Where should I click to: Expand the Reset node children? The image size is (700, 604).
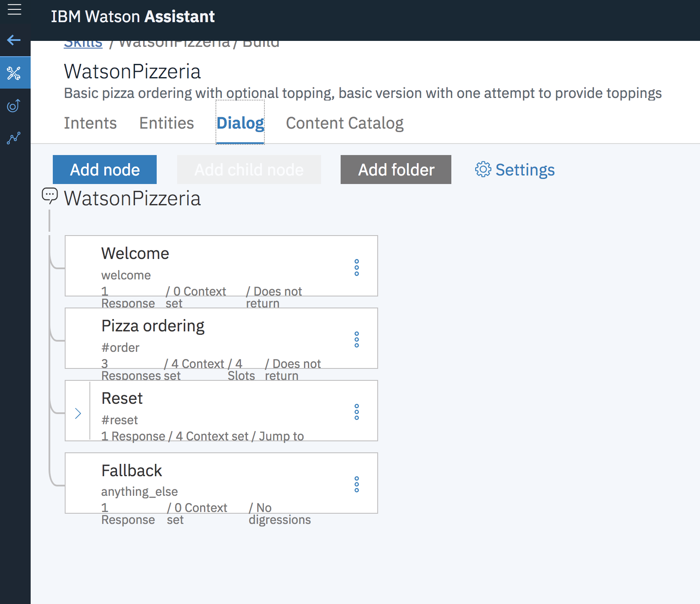pos(78,413)
